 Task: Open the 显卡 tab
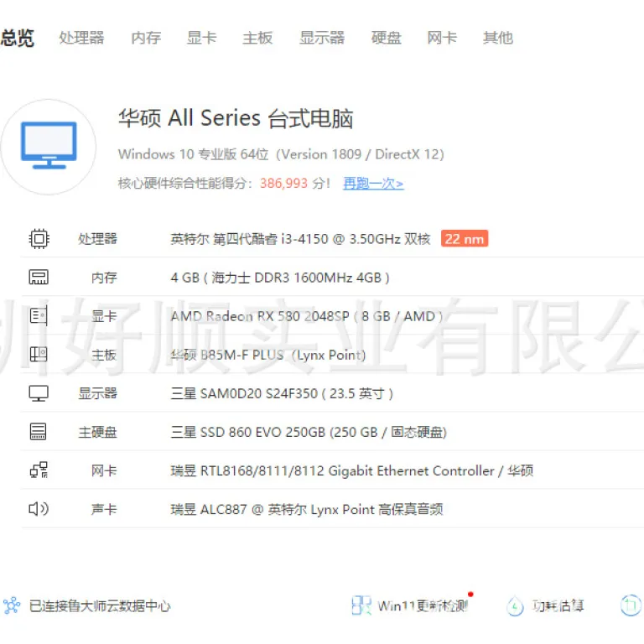pyautogui.click(x=201, y=38)
